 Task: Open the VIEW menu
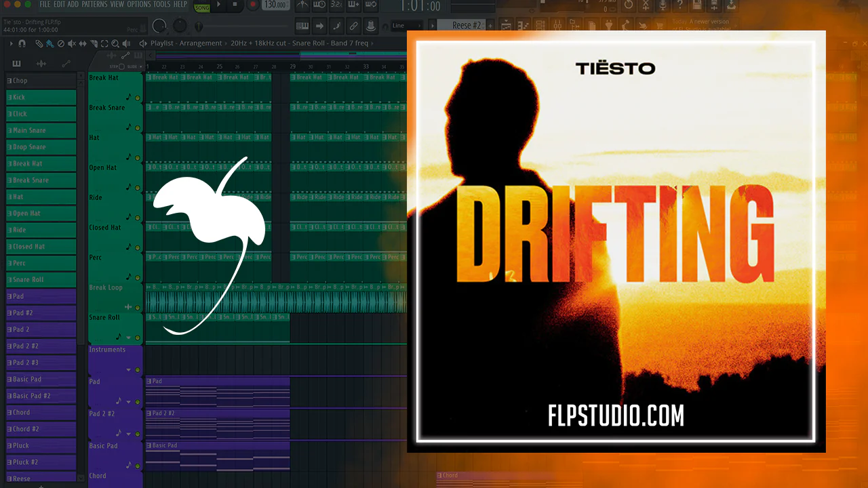coord(117,4)
